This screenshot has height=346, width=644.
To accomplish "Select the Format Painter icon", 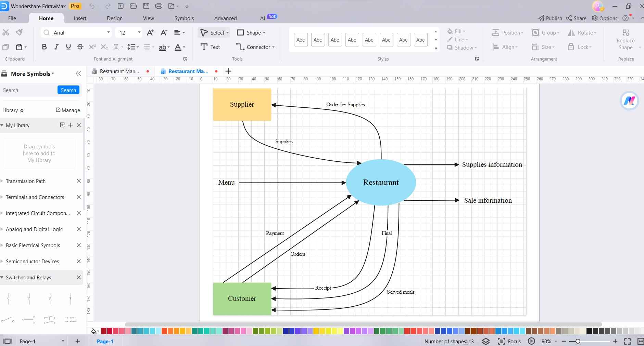I will pyautogui.click(x=19, y=32).
